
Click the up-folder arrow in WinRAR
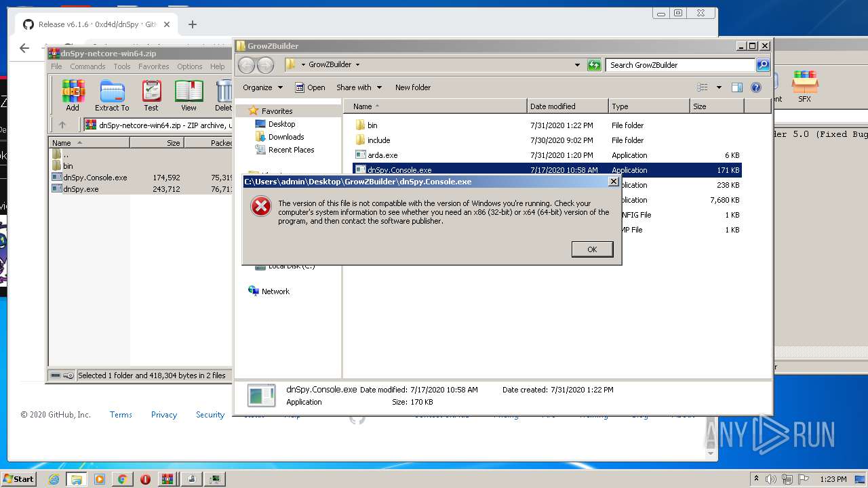coord(62,125)
